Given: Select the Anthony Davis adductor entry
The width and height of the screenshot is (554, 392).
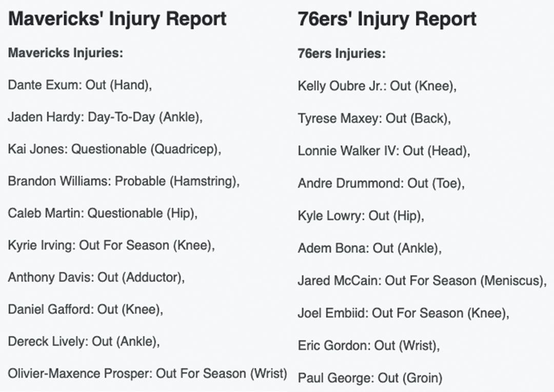Looking at the screenshot, I should tap(96, 278).
